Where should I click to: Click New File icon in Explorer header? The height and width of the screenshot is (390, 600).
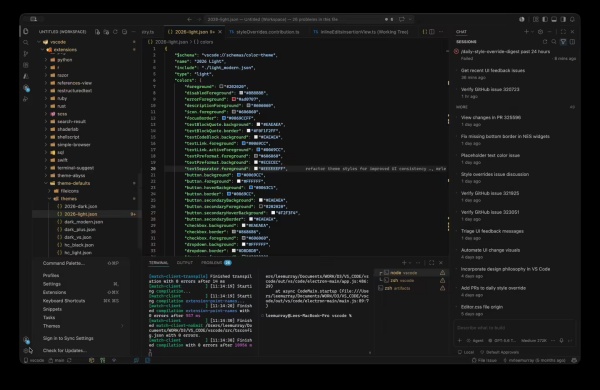pyautogui.click(x=97, y=32)
